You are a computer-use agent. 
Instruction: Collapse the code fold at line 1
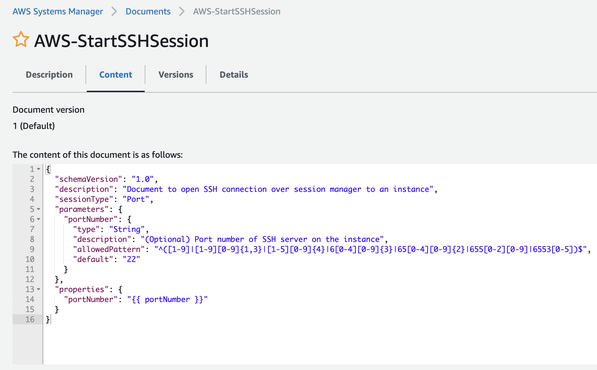tap(38, 169)
